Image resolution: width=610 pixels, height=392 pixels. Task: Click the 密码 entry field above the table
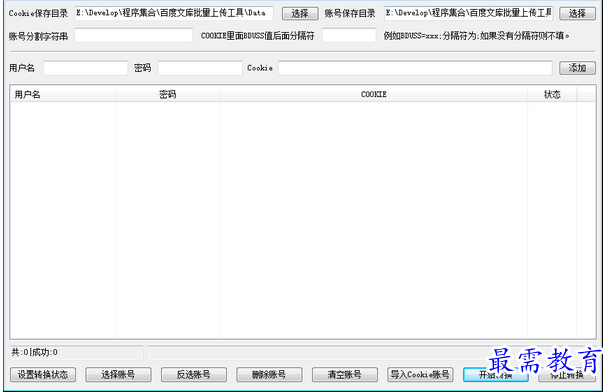pos(200,68)
